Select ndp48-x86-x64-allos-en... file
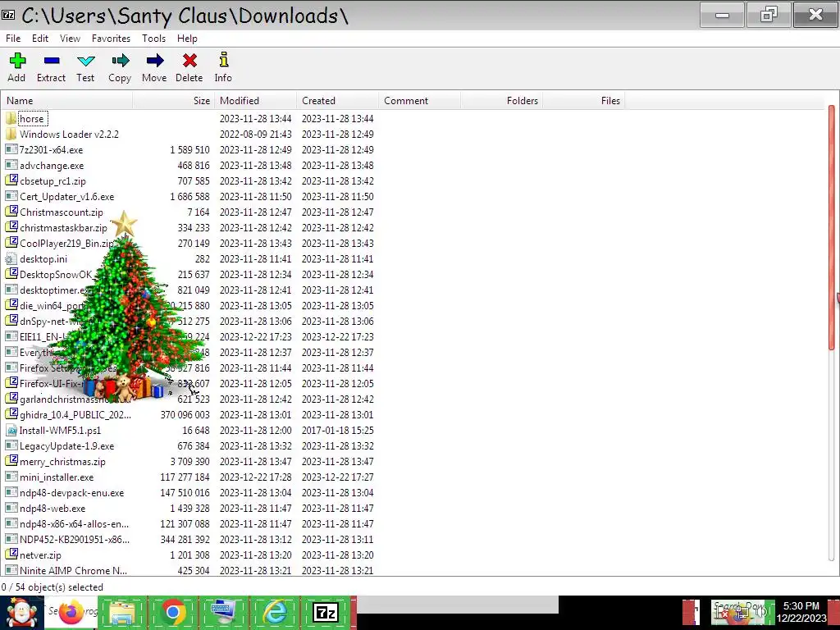 click(x=74, y=523)
